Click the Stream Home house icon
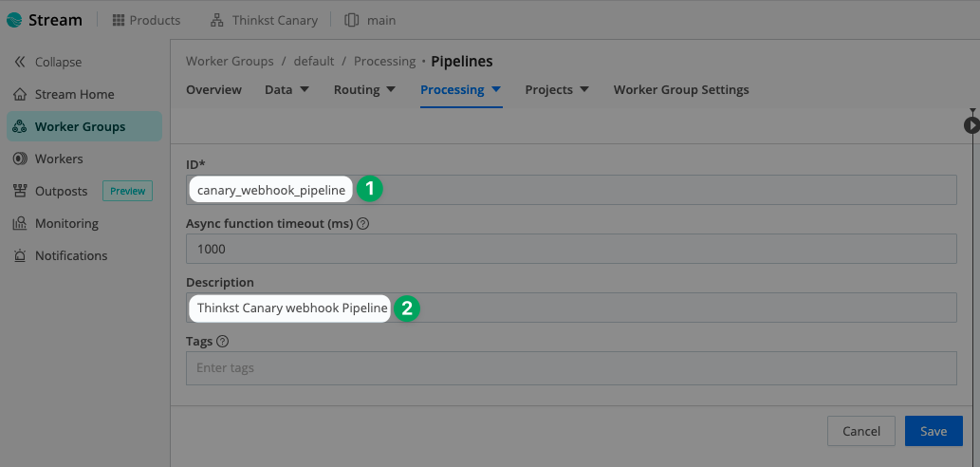 click(x=19, y=94)
